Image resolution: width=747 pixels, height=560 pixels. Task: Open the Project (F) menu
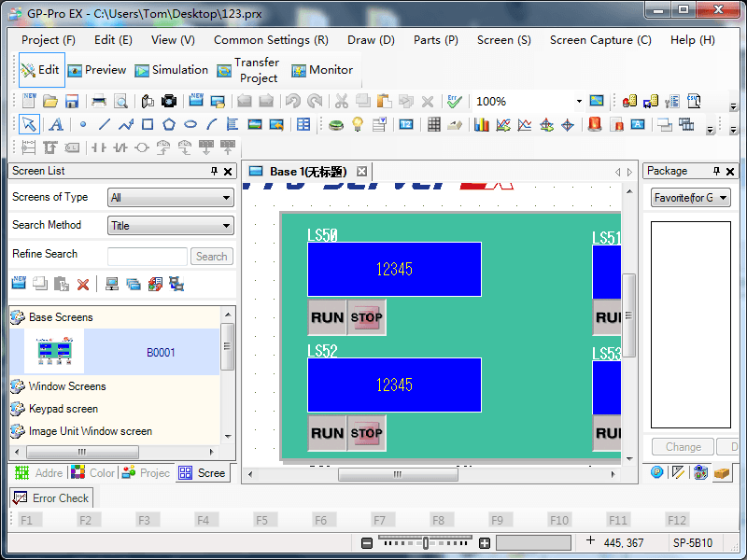point(49,40)
